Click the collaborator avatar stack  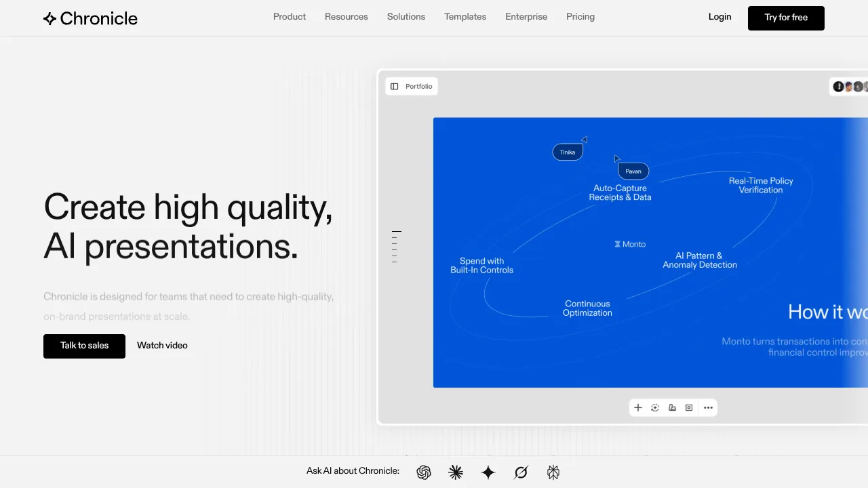point(850,86)
